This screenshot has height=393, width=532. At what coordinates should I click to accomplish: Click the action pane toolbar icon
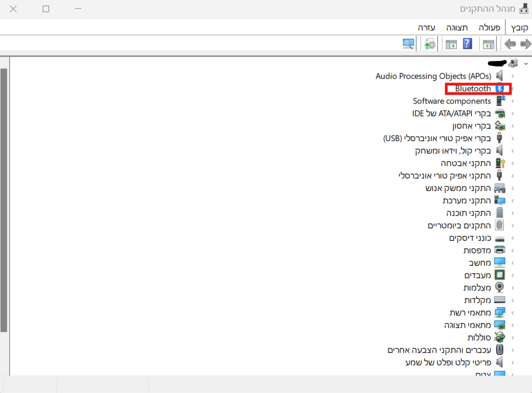click(451, 44)
